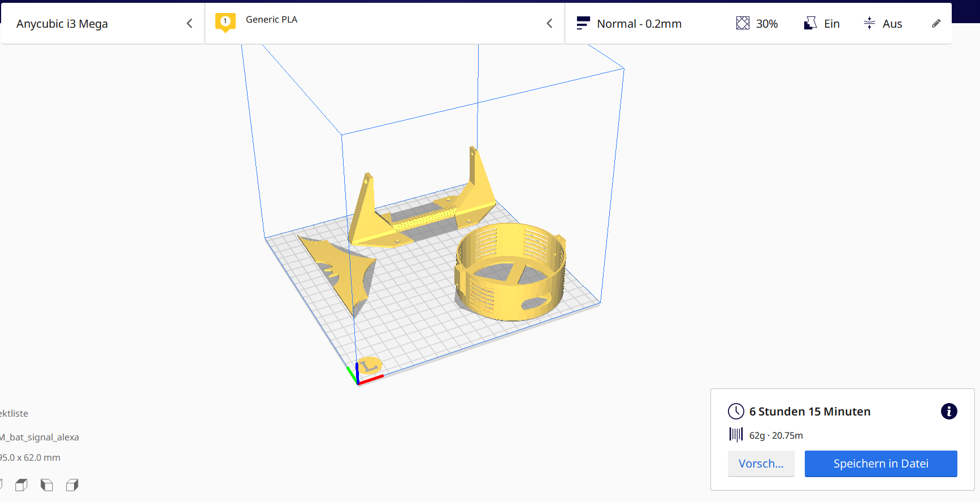Click the support structure icon
The width and height of the screenshot is (980, 502).
click(810, 23)
